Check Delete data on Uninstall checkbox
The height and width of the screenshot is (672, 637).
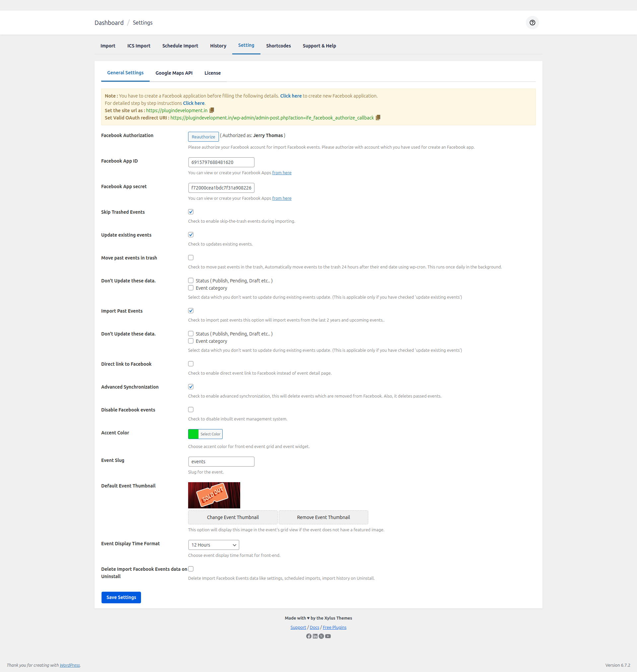click(x=191, y=569)
